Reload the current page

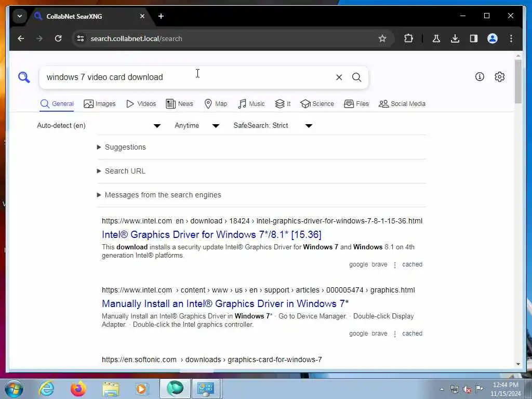[x=58, y=38]
